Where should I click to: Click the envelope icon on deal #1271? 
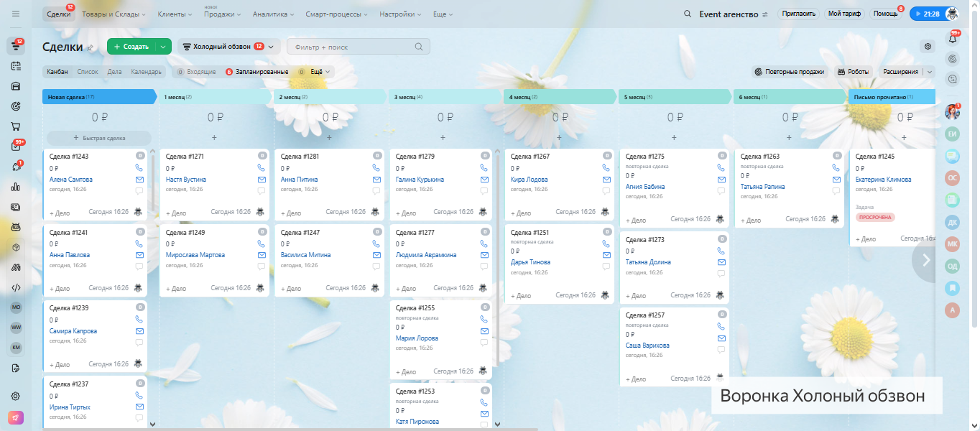point(262,180)
